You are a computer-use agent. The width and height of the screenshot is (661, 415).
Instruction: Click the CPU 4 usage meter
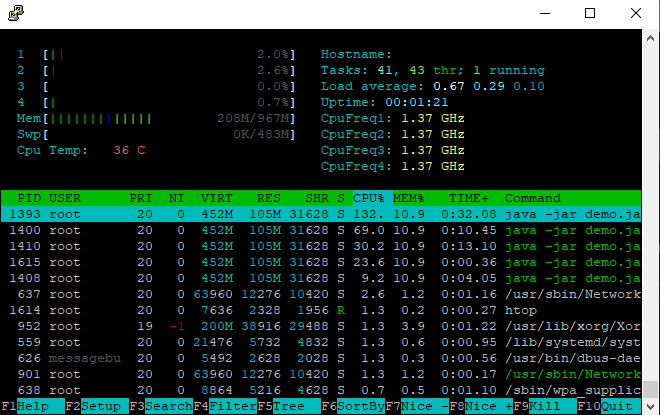(156, 102)
